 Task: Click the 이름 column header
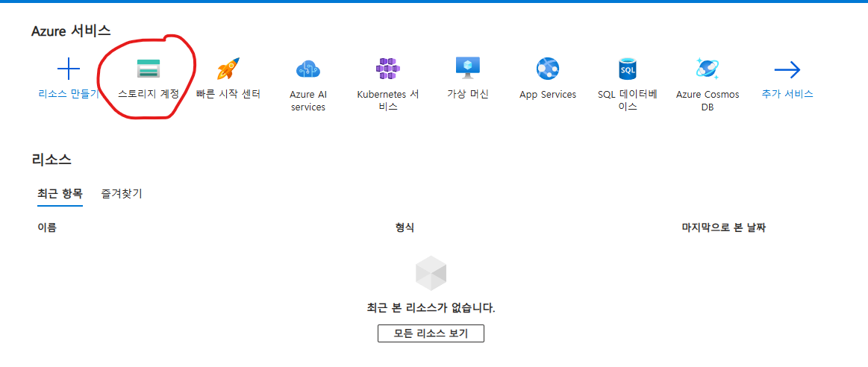pyautogui.click(x=46, y=227)
